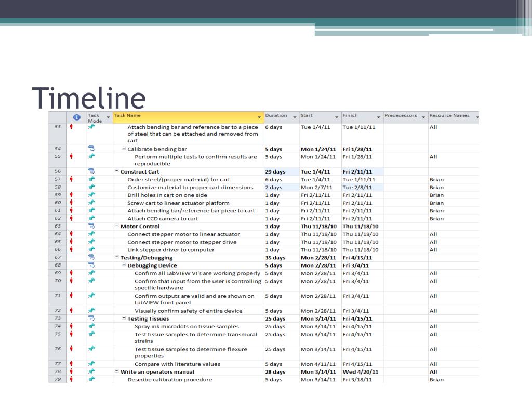Select 'Spray ink microdots on tissue samples' task

[x=187, y=326]
